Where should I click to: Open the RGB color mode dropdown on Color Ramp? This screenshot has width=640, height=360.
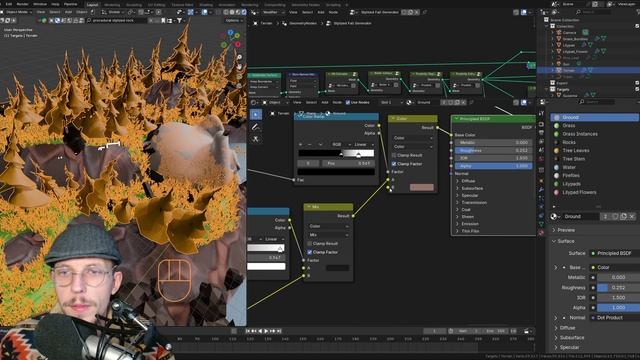(x=340, y=144)
